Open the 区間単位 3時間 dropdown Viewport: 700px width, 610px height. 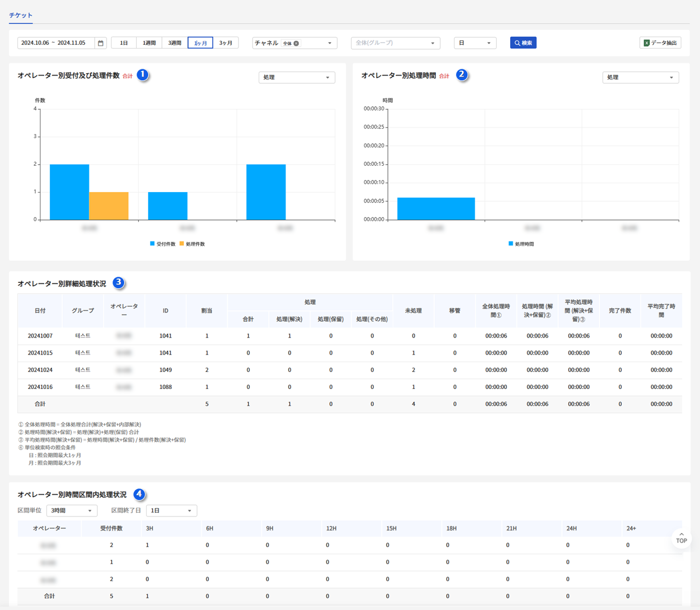pyautogui.click(x=72, y=510)
